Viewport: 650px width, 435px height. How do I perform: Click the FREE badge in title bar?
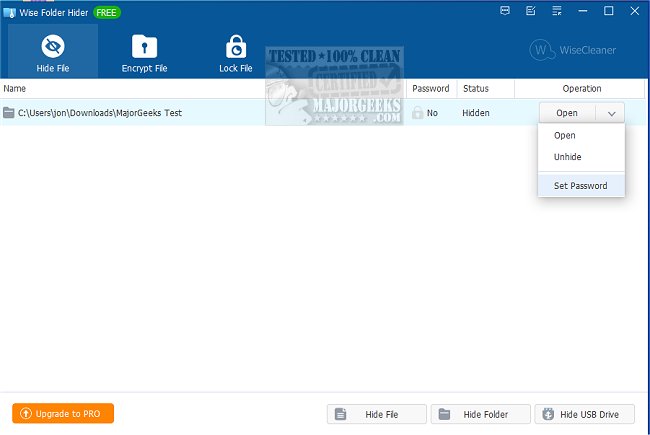pyautogui.click(x=107, y=13)
